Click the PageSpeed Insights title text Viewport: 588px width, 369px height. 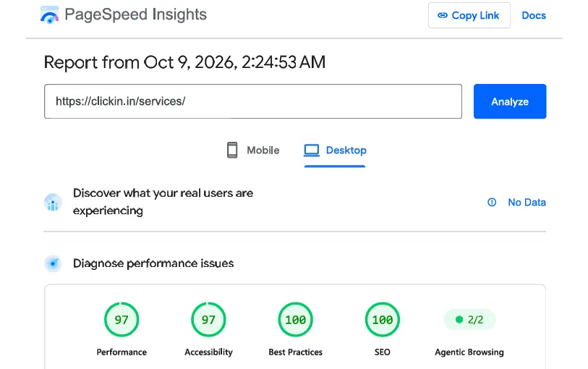(x=135, y=14)
